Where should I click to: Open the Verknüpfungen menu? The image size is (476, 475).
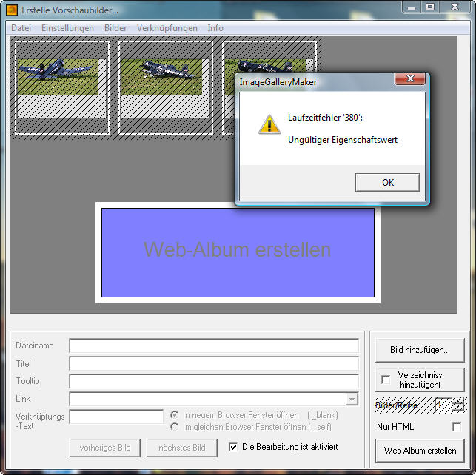pyautogui.click(x=167, y=28)
